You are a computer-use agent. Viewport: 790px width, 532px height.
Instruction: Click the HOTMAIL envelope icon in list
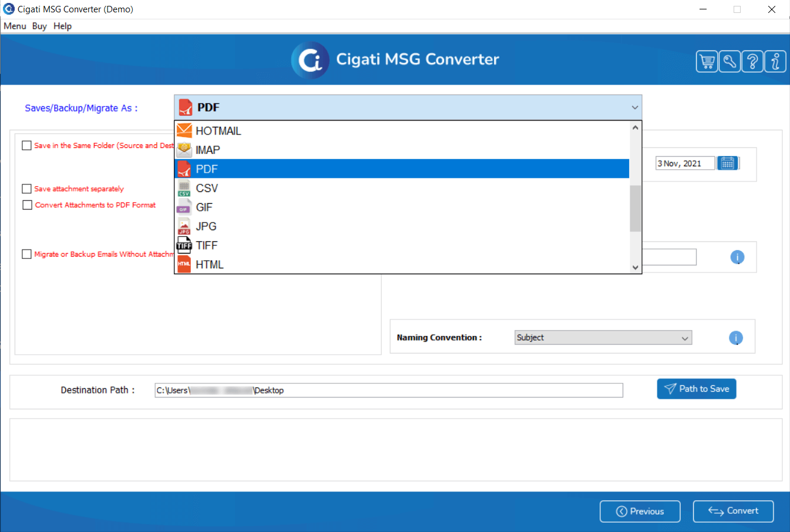click(x=184, y=130)
